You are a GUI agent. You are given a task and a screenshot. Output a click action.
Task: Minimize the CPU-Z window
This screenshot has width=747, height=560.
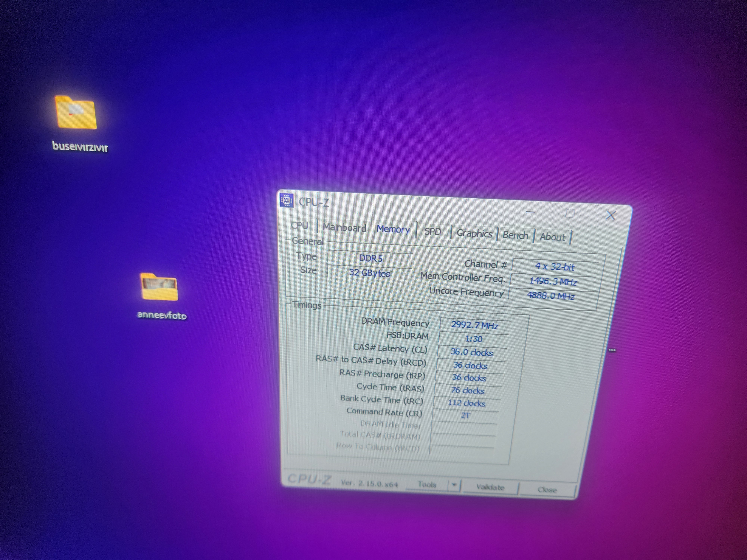point(531,212)
